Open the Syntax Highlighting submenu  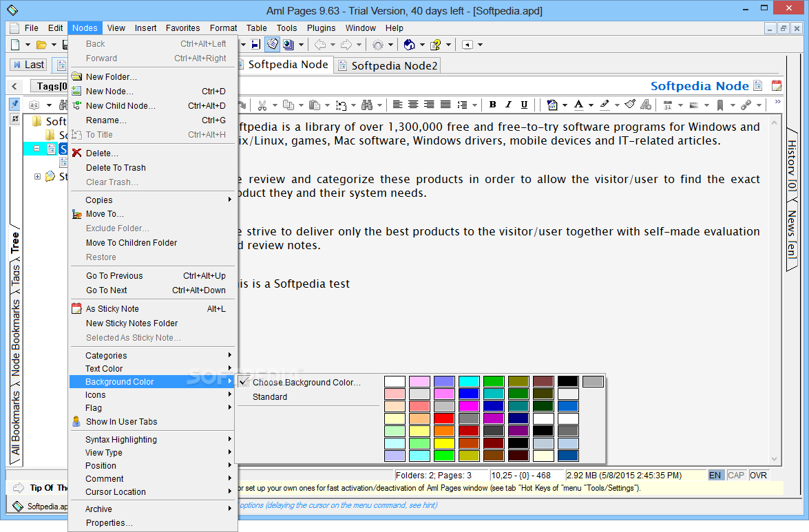[152, 440]
